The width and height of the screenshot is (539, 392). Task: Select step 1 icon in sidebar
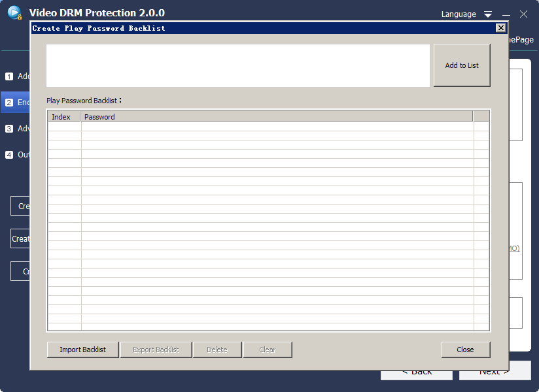pyautogui.click(x=9, y=76)
